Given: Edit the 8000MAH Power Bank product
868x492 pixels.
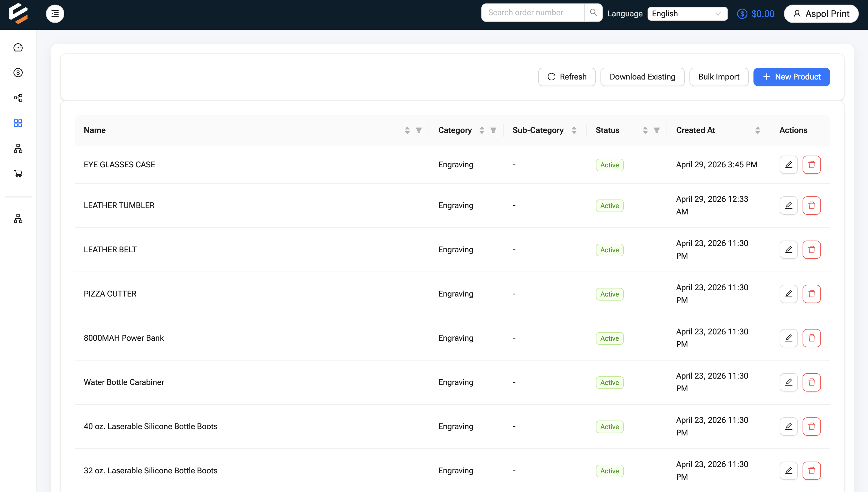Looking at the screenshot, I should tap(788, 338).
